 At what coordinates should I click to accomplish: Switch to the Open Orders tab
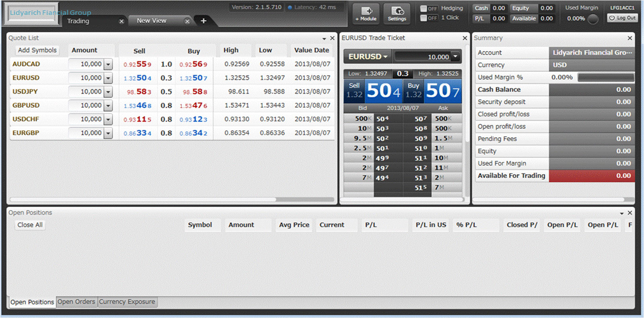click(76, 302)
